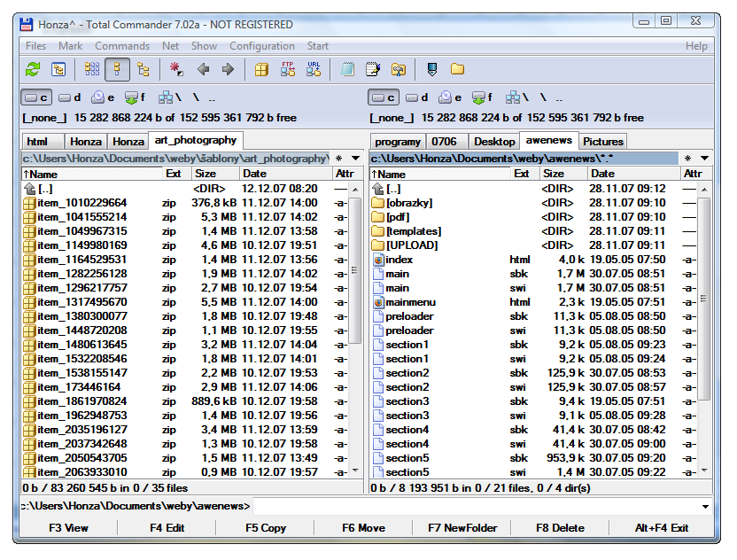
Task: Click the left panel vertical scrollbar thumb
Action: pos(356,271)
